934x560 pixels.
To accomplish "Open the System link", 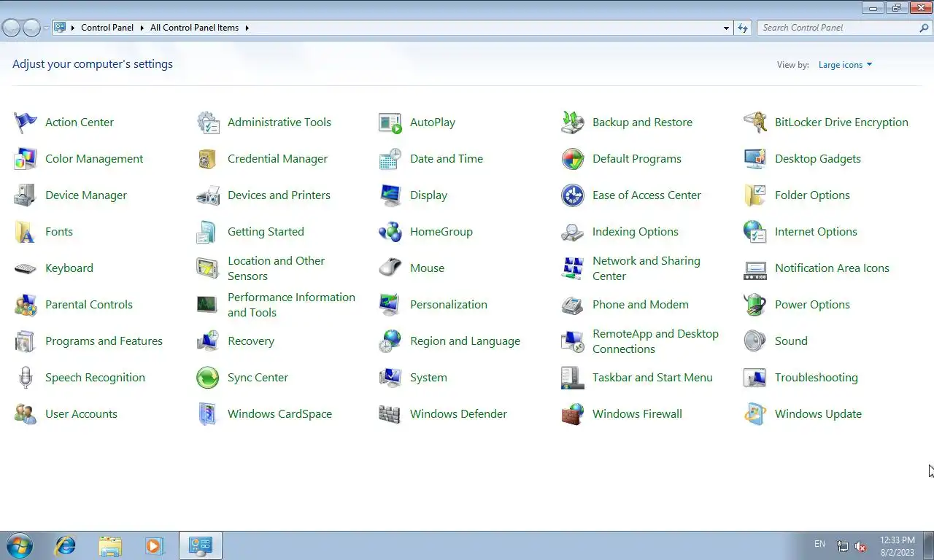I will tap(428, 378).
